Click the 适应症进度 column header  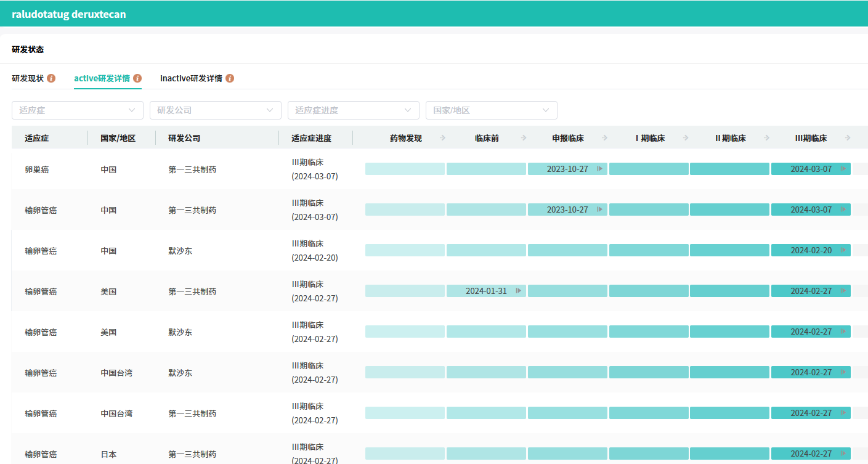pyautogui.click(x=311, y=138)
